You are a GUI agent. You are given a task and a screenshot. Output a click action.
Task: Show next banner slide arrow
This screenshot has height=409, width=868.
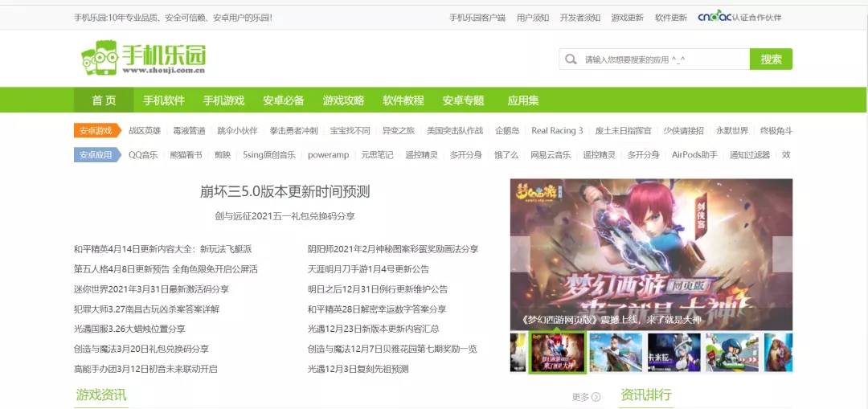(x=782, y=255)
